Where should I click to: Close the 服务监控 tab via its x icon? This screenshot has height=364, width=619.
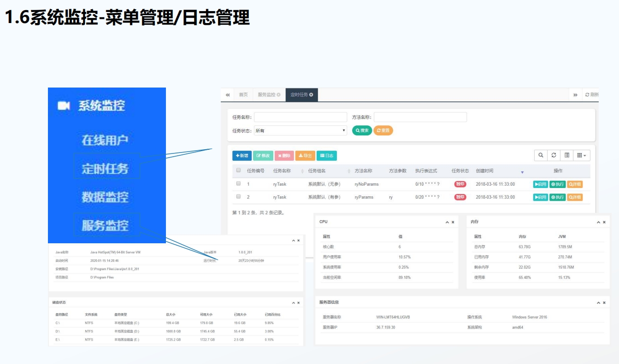[x=278, y=95]
